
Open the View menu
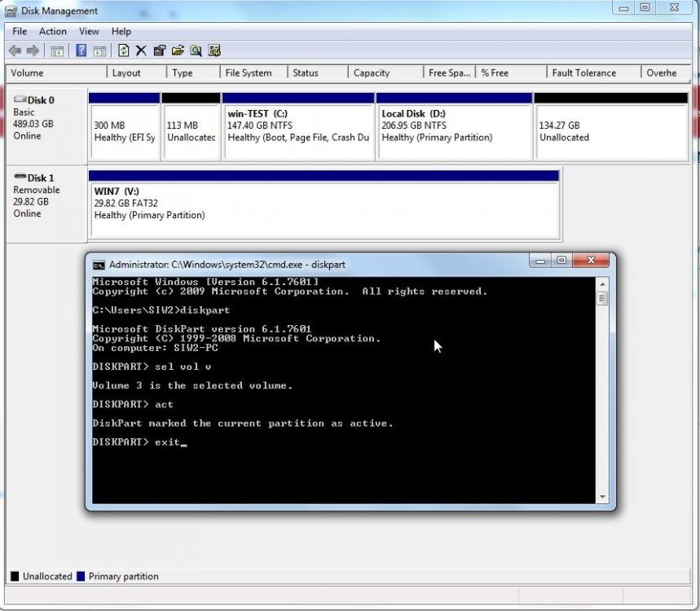[89, 31]
